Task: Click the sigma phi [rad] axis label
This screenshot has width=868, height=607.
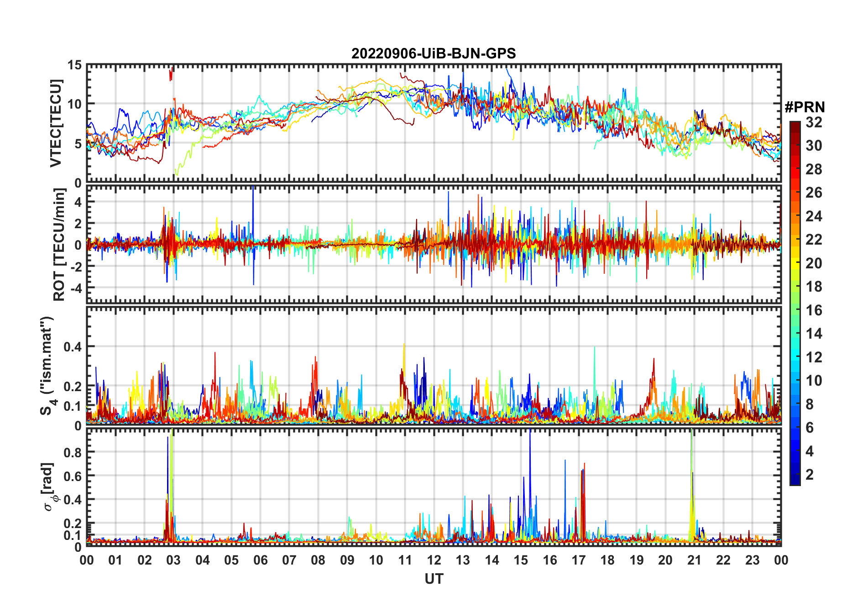Action: click(50, 487)
